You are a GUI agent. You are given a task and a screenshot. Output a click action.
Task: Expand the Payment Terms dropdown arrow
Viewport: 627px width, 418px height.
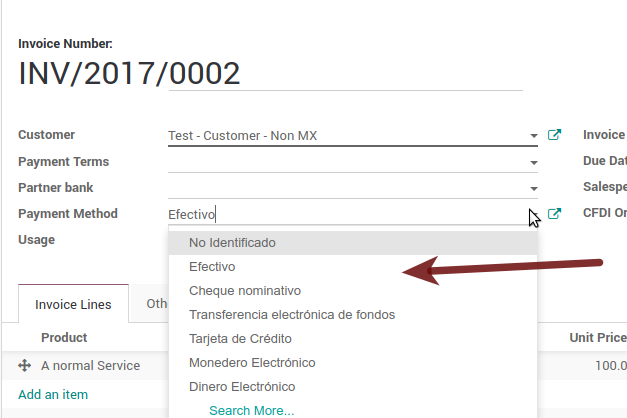coord(534,162)
